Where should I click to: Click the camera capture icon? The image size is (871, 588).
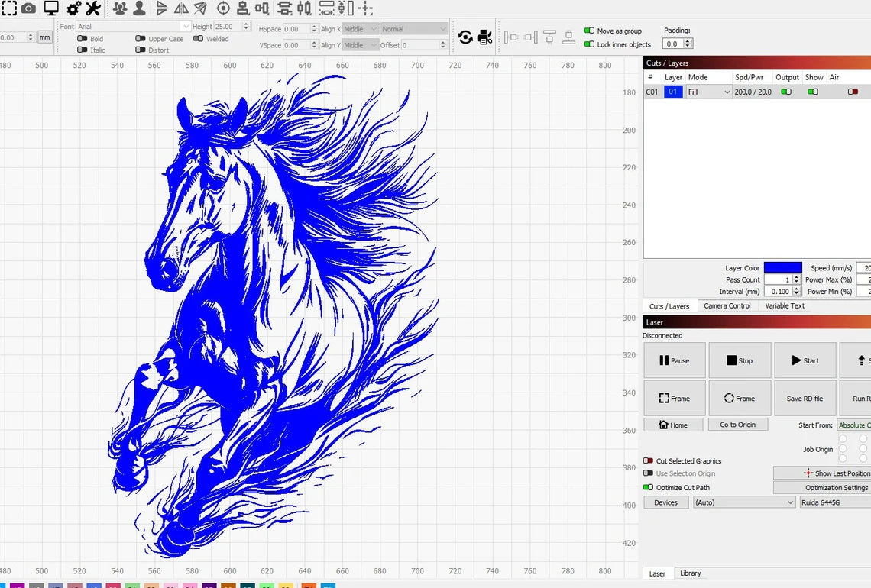pos(28,8)
